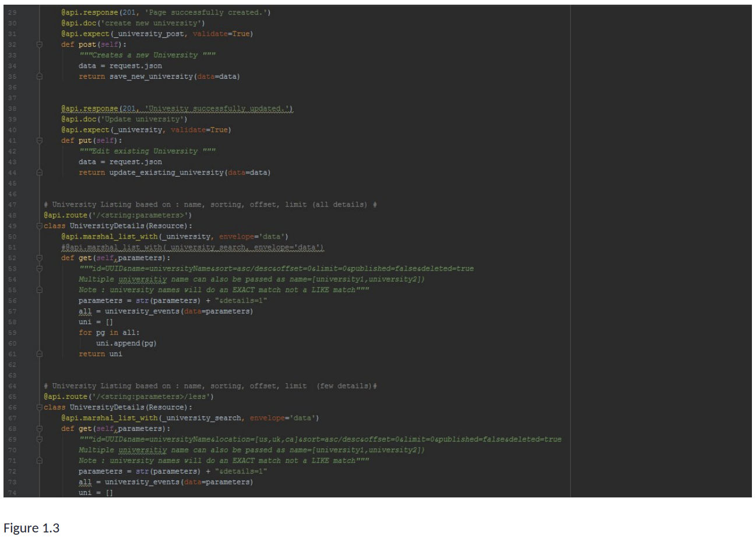Image resolution: width=756 pixels, height=540 pixels.
Task: Place cursor on 'Univesity successfully updated.' string
Action: 219,108
